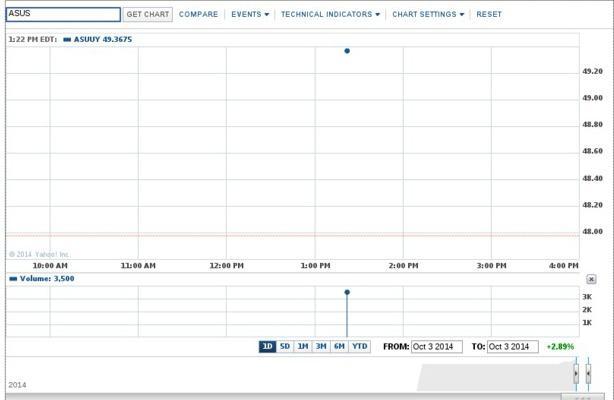This screenshot has width=614, height=400.
Task: Click the GET CHART button
Action: point(148,14)
